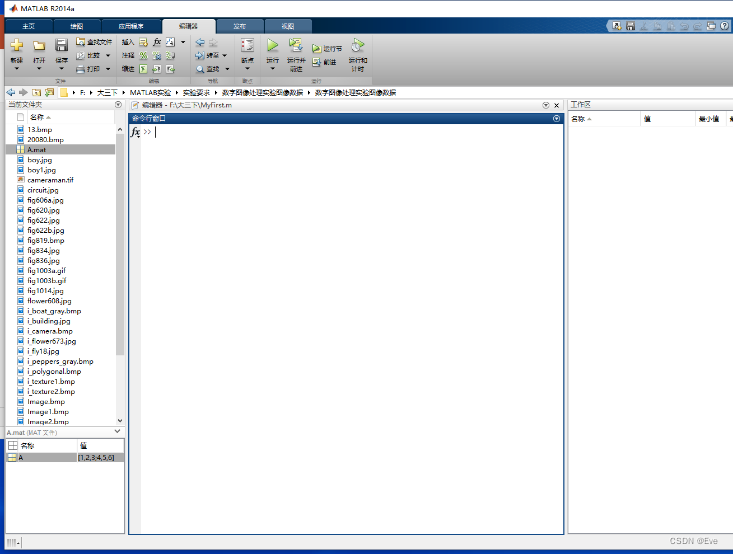Image resolution: width=733 pixels, height=554 pixels.
Task: Click the MATLAB实验 breadcrumb folder
Action: (151, 93)
